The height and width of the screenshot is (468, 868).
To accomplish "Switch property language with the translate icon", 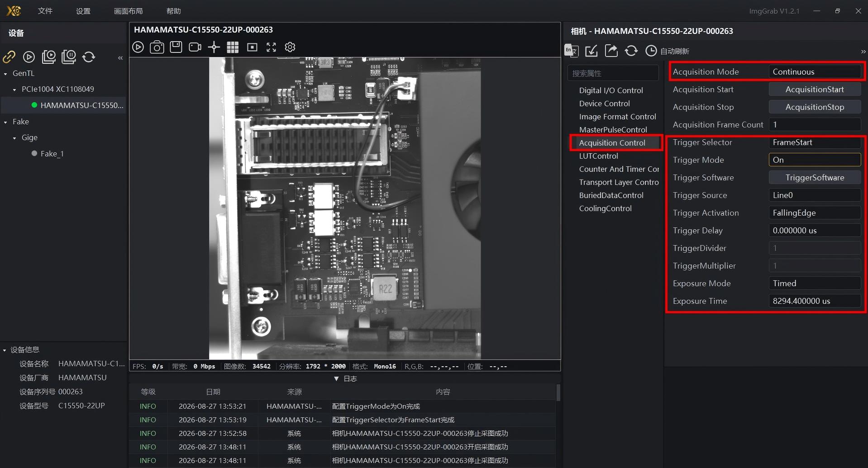I will pos(572,51).
